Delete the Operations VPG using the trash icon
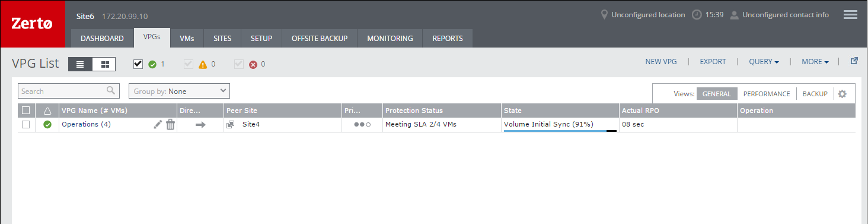This screenshot has width=868, height=224. click(x=170, y=124)
